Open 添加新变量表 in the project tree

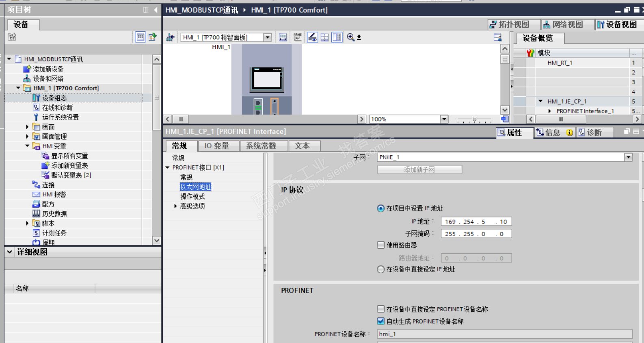[x=69, y=166]
